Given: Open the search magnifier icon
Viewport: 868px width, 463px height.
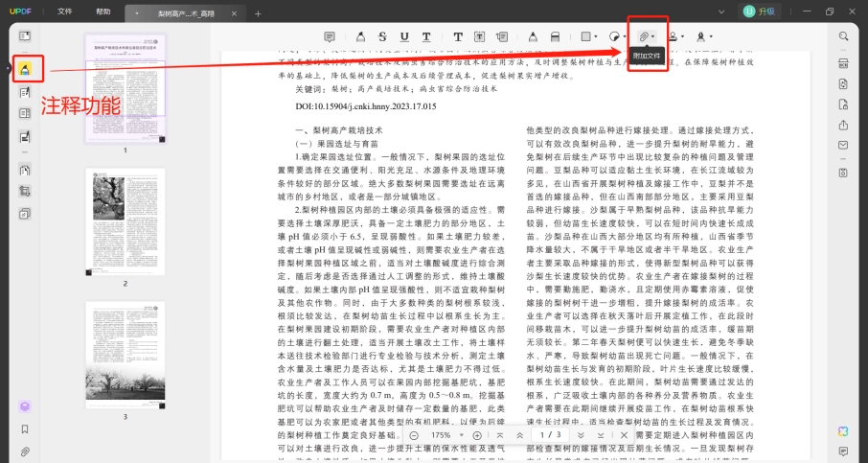Looking at the screenshot, I should click(843, 36).
